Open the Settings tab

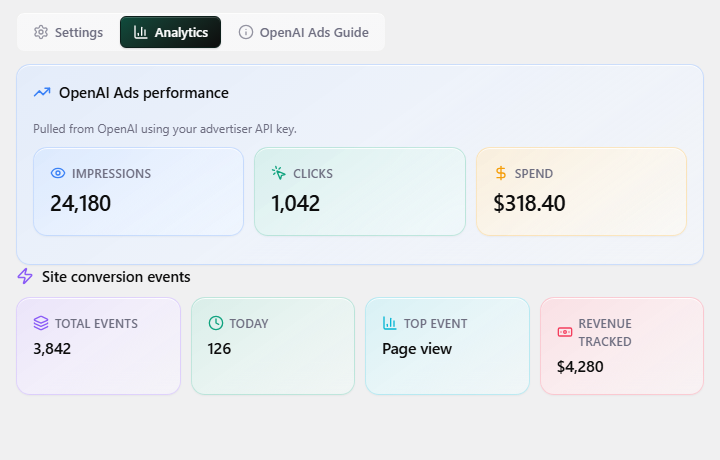tap(68, 32)
